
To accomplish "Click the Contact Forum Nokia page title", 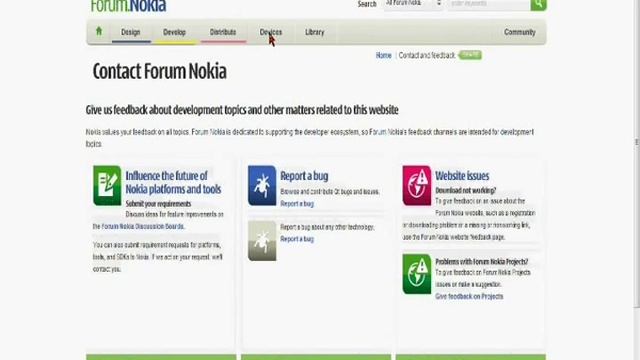I will click(x=160, y=71).
